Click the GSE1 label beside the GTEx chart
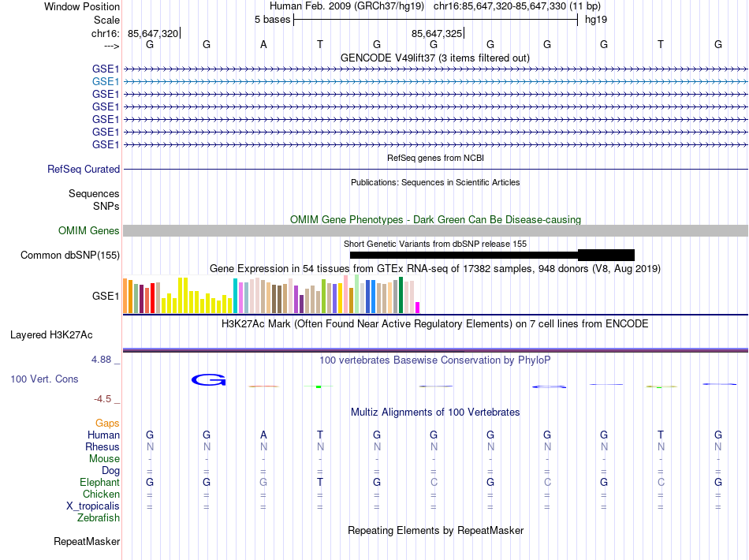This screenshot has width=749, height=560. click(106, 297)
